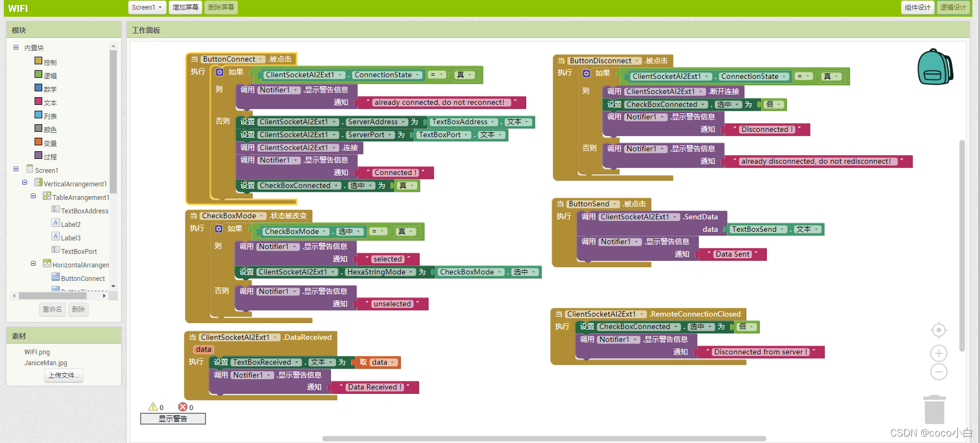This screenshot has height=443, width=980.
Task: Click the Screen1 component icon
Action: tap(30, 169)
